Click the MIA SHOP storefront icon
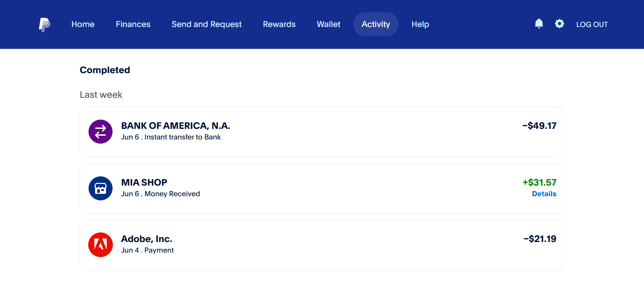Image resolution: width=644 pixels, height=281 pixels. (101, 188)
